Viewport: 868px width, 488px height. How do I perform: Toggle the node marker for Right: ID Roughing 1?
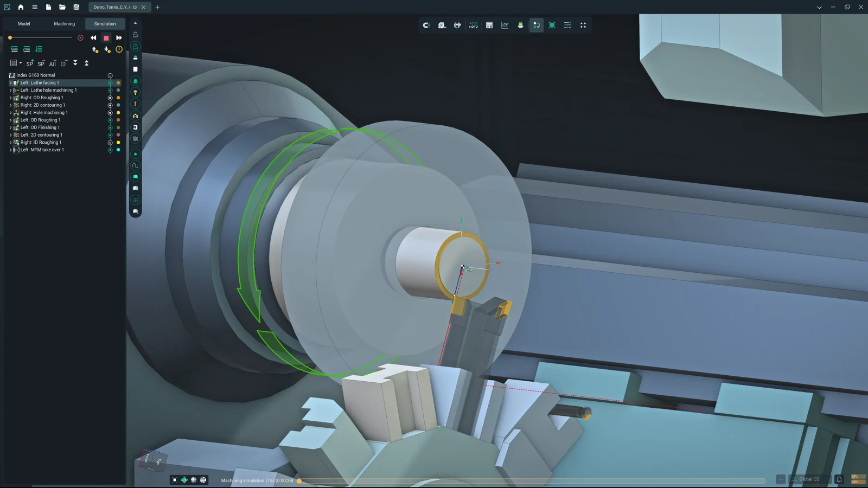click(x=110, y=143)
